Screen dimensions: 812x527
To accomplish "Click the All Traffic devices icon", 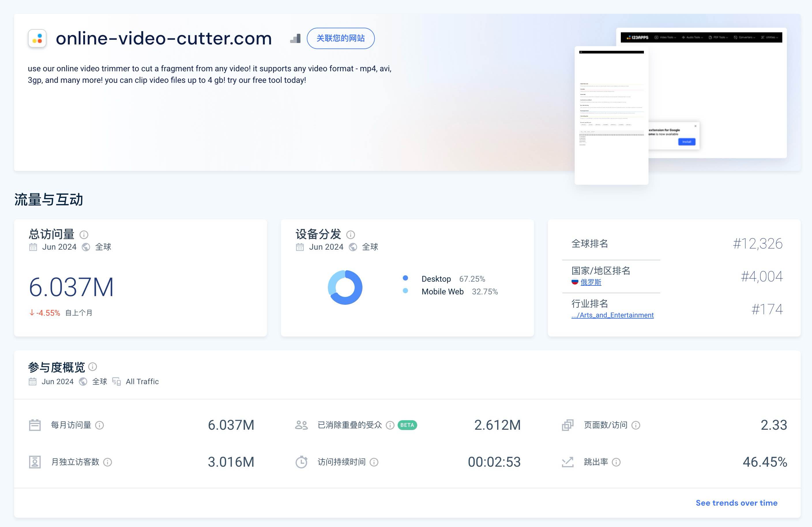I will pyautogui.click(x=116, y=382).
